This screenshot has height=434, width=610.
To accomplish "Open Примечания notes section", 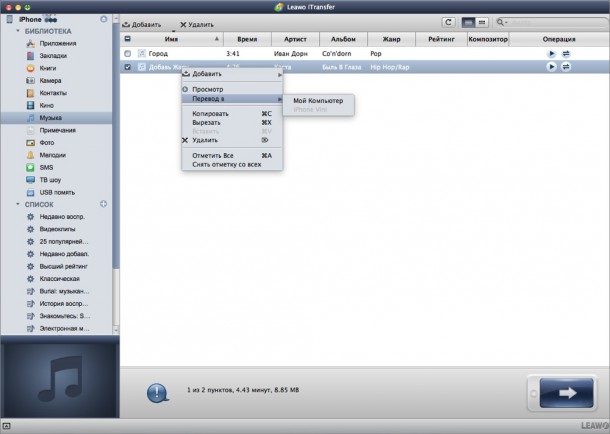I will click(x=57, y=130).
